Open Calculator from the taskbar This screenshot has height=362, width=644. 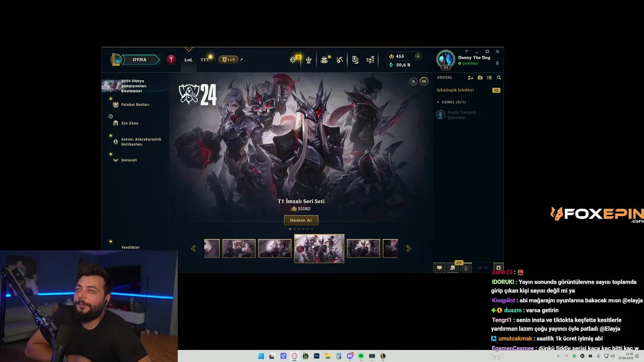tap(339, 356)
